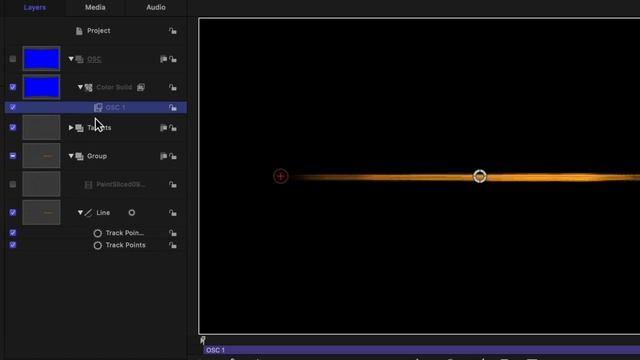This screenshot has height=360, width=640.
Task: Select the PaintSliced09 layer name
Action: [x=121, y=184]
